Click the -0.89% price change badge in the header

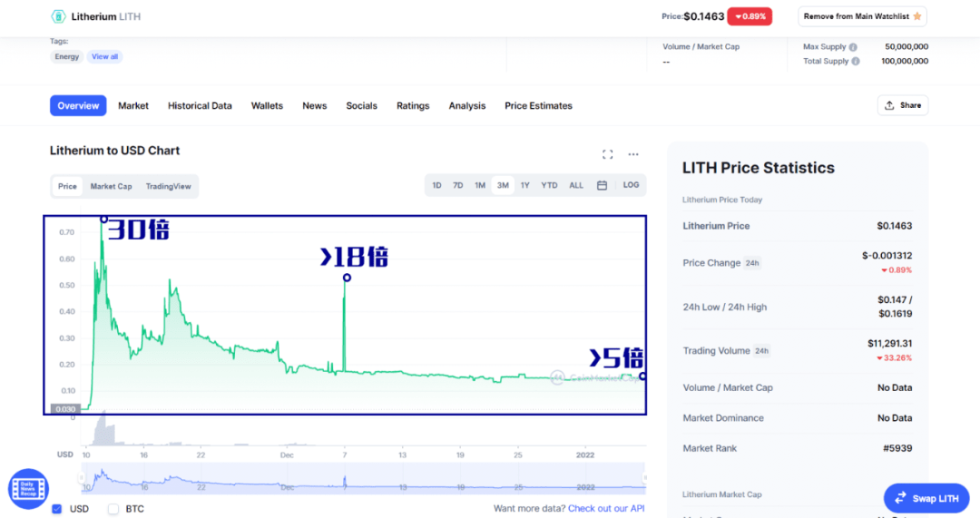point(750,16)
